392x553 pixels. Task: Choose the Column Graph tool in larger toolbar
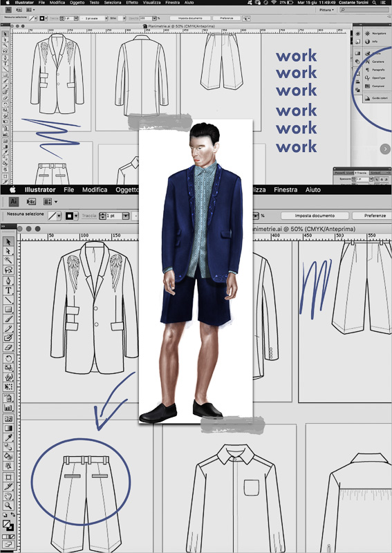tap(8, 408)
